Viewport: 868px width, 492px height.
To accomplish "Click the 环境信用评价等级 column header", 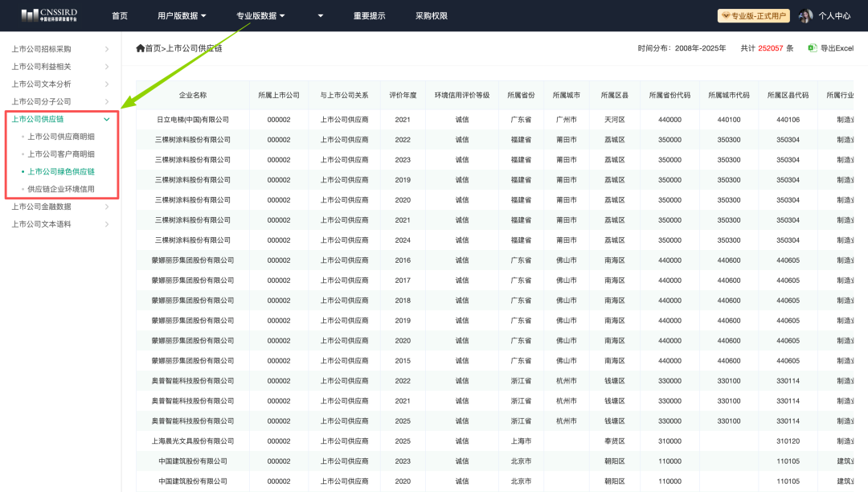I will 462,95.
